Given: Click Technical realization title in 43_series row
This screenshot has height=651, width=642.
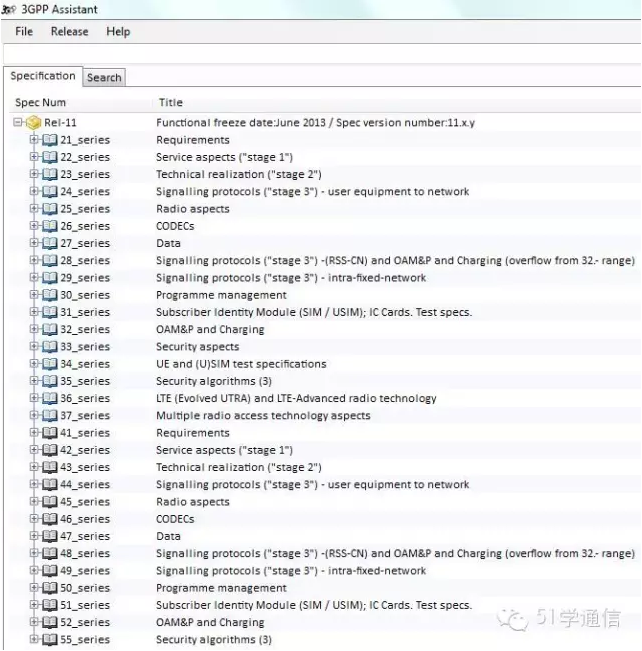Looking at the screenshot, I should 239,467.
